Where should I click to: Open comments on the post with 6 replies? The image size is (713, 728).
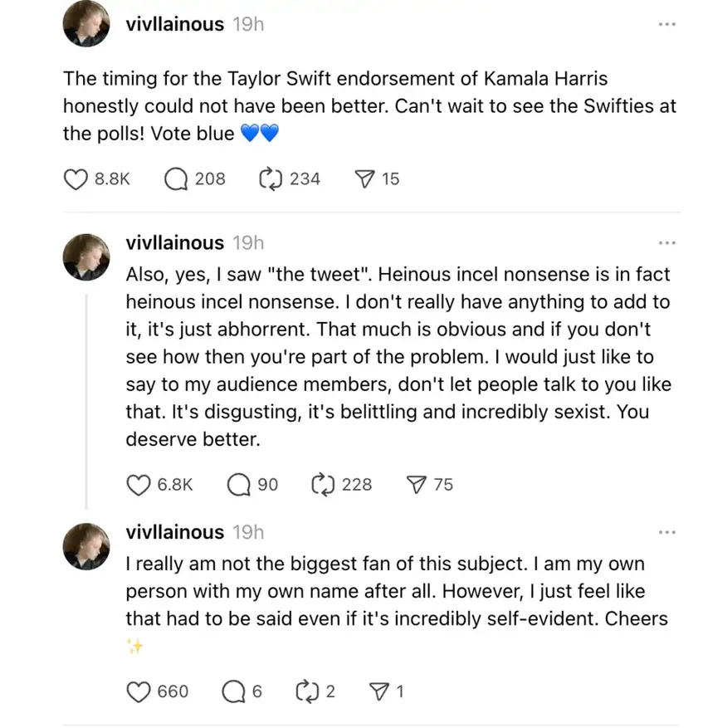[233, 691]
